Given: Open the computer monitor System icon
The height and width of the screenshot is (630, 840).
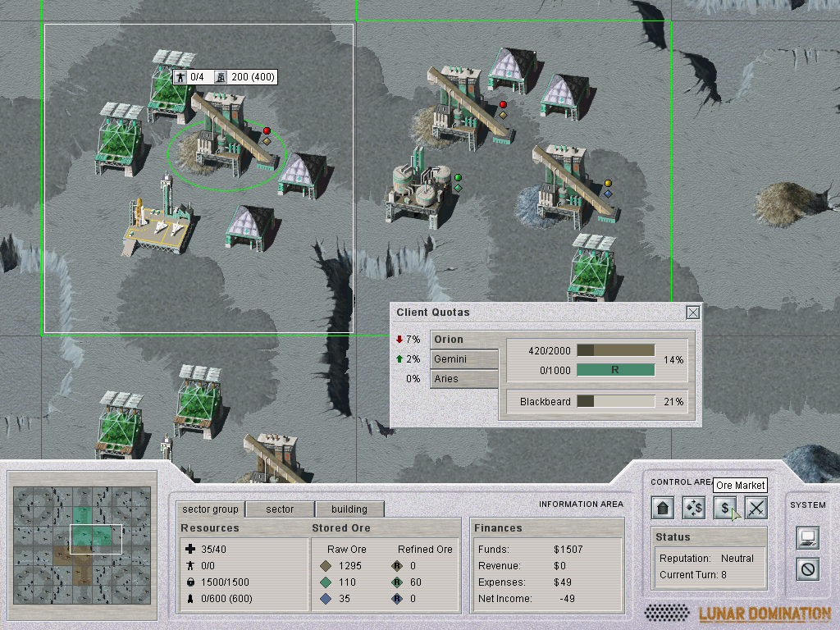Looking at the screenshot, I should tap(808, 538).
